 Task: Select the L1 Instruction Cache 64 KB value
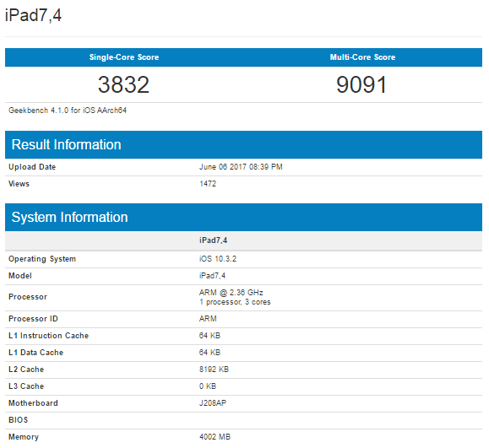[x=209, y=336]
